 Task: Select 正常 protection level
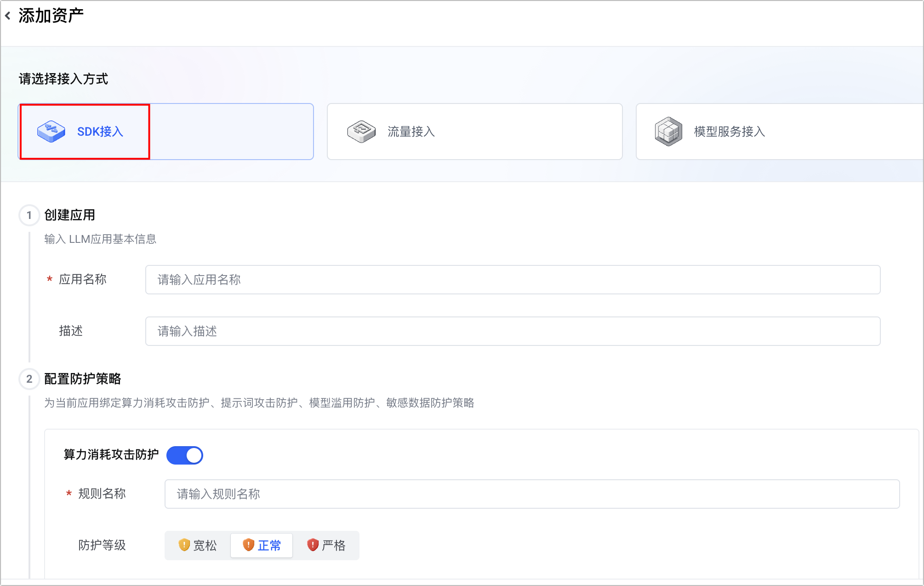point(262,546)
